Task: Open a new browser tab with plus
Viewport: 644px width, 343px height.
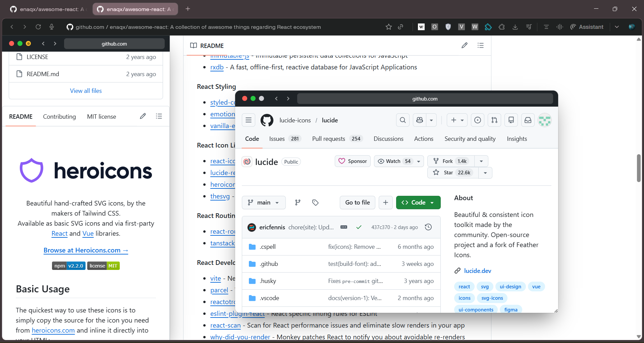Action: click(188, 9)
